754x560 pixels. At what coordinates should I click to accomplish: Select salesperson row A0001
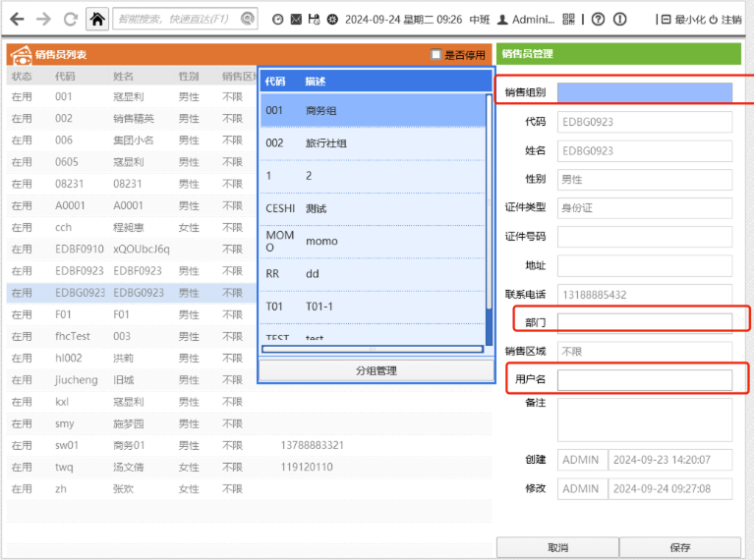pyautogui.click(x=131, y=205)
